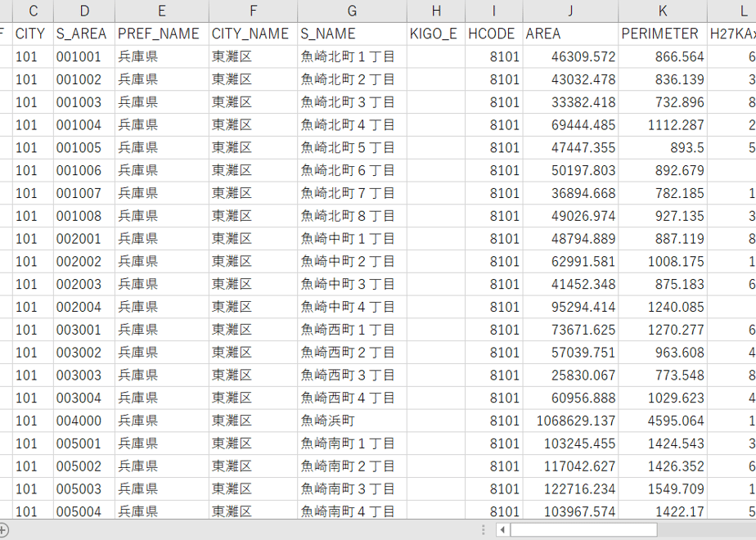Click AREA value 122716.234
This screenshot has height=540, width=756.
point(570,489)
